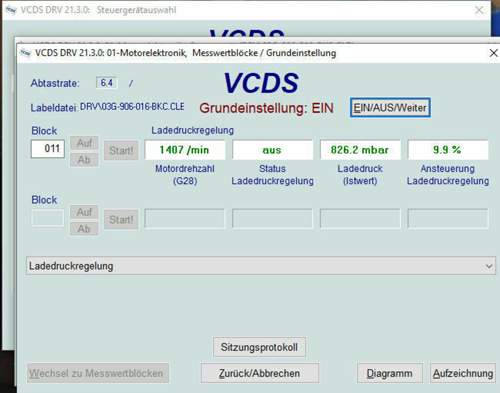This screenshot has width=500, height=393.
Task: Click Zurück/Abbrechen to go back
Action: 259,373
